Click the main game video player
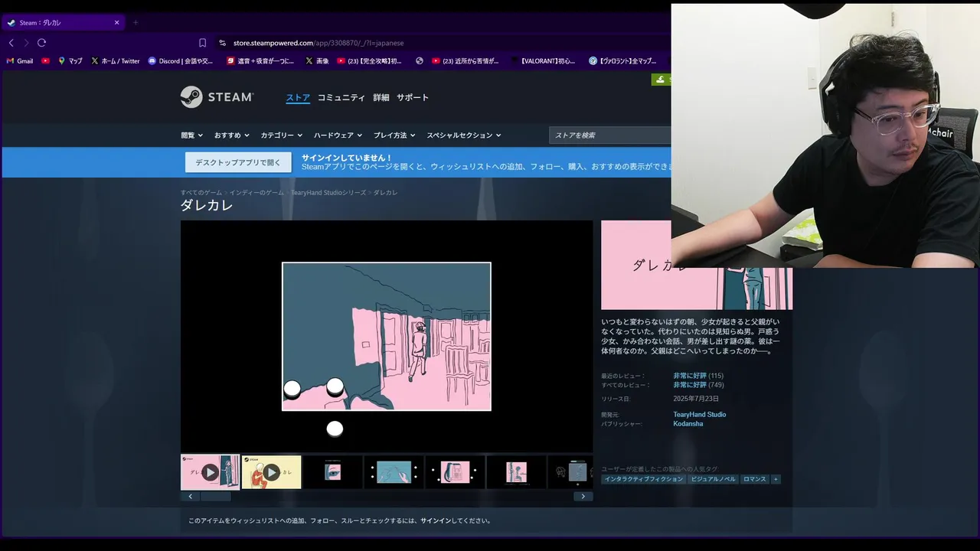Viewport: 980px width, 551px height. 387,337
